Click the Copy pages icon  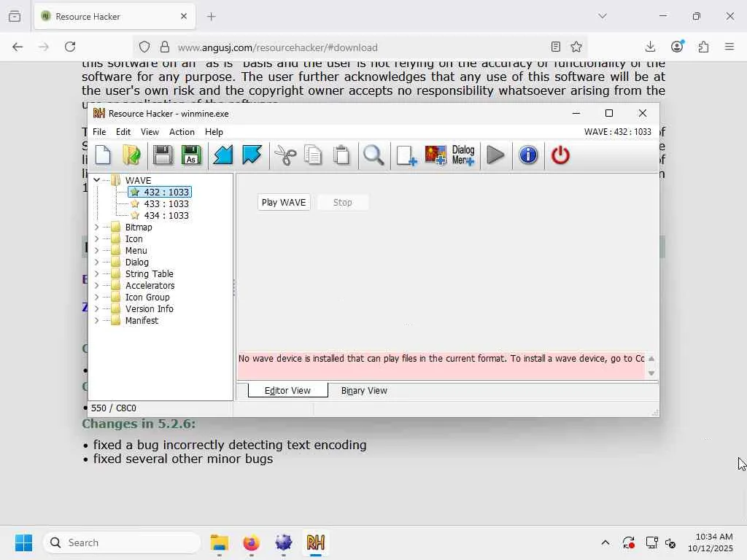[313, 155]
